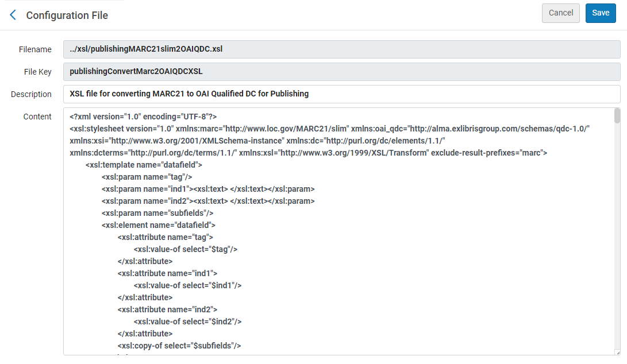Click the File Key label
The height and width of the screenshot is (364, 627).
click(37, 72)
